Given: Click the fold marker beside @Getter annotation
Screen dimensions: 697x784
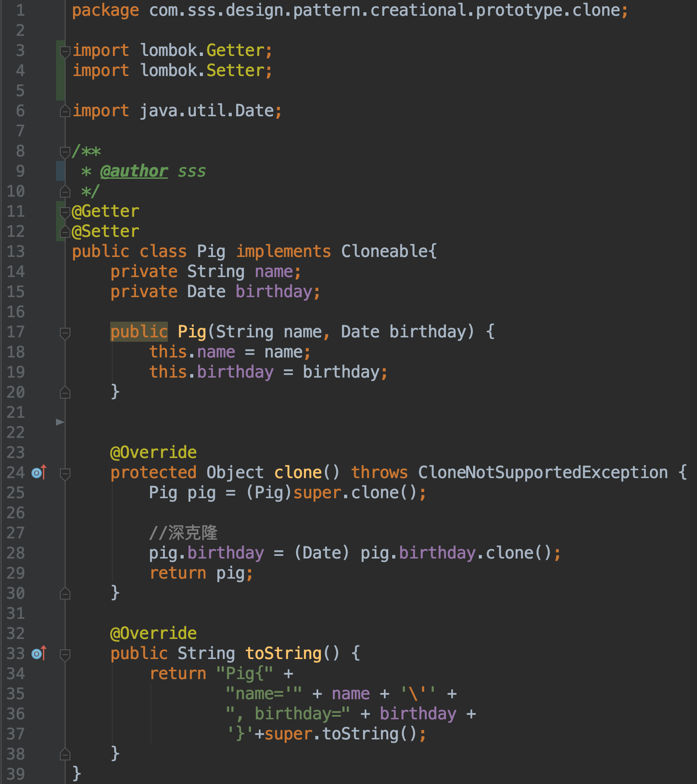Looking at the screenshot, I should 65,212.
